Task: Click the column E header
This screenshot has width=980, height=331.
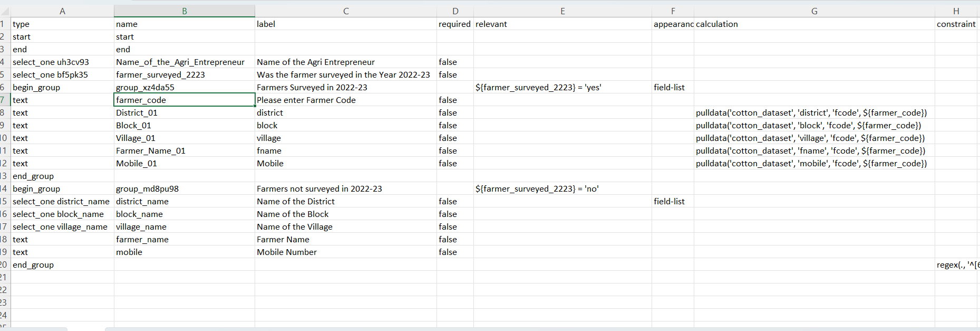Action: coord(562,11)
